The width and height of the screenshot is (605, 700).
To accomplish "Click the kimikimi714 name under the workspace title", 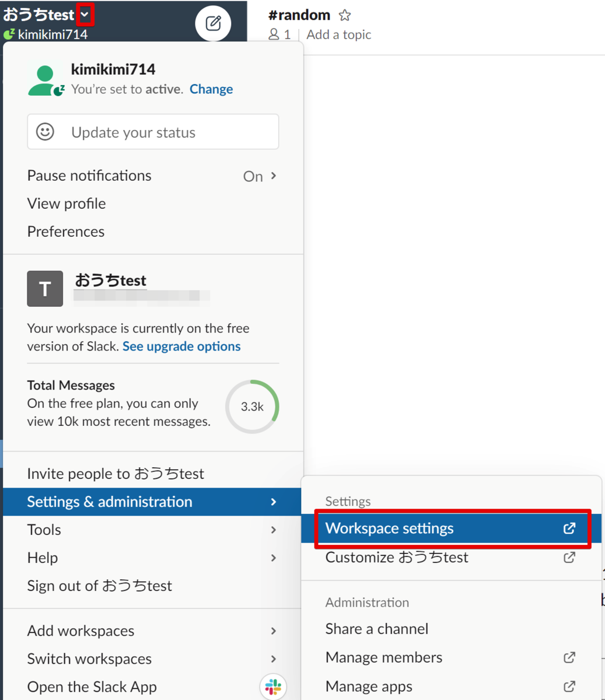I will point(53,34).
